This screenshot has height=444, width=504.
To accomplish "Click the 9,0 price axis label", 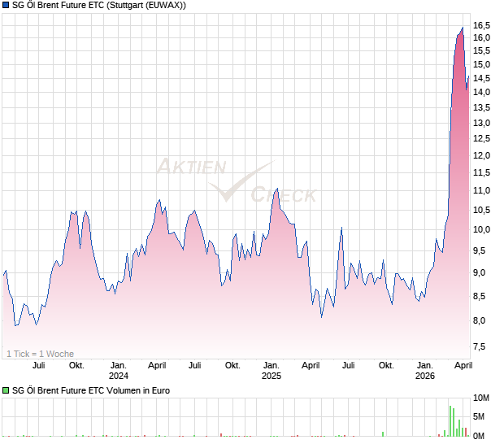I will [x=480, y=272].
